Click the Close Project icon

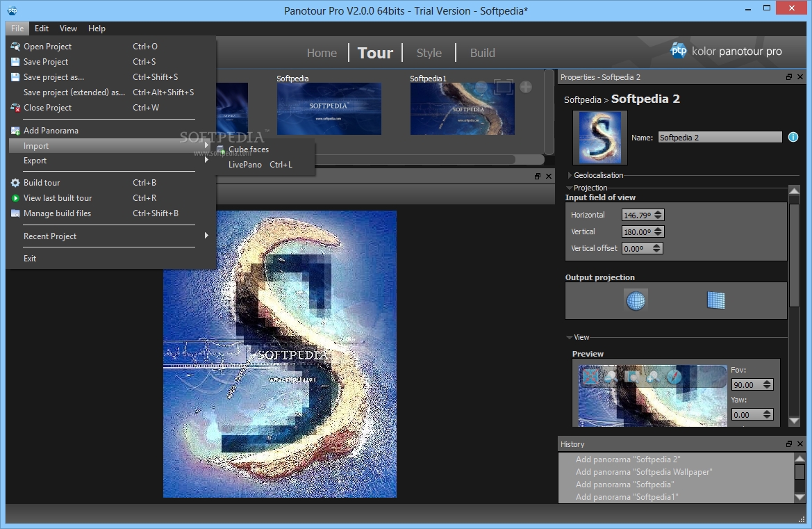(15, 108)
